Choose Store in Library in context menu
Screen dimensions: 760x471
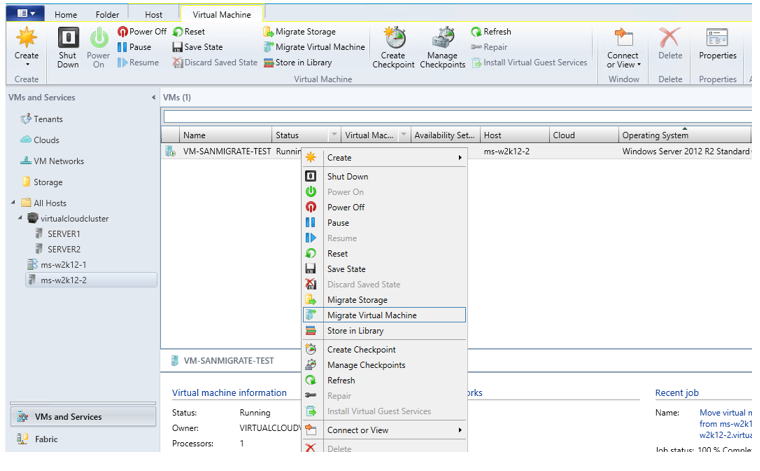(x=384, y=330)
